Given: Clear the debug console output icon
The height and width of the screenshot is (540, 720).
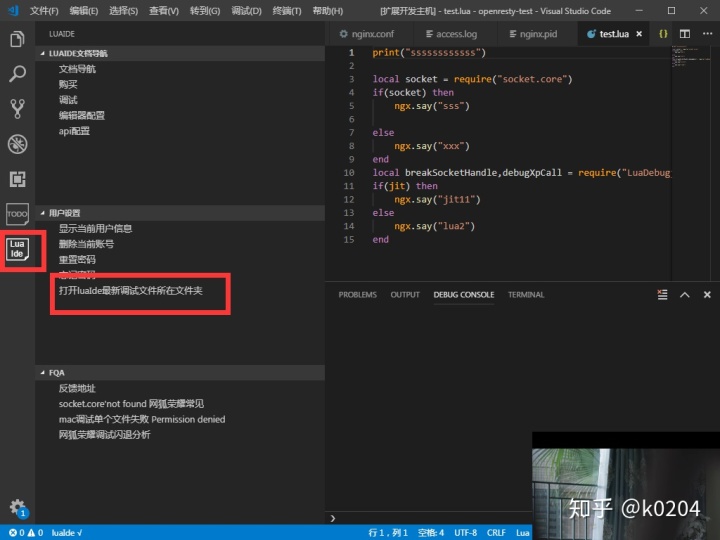Looking at the screenshot, I should point(662,295).
